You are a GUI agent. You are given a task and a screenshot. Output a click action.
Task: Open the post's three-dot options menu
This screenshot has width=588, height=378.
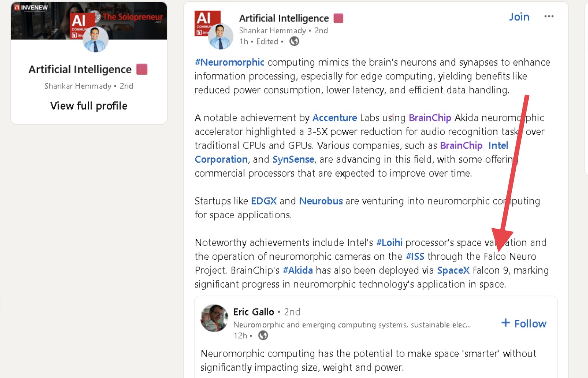[x=549, y=16]
